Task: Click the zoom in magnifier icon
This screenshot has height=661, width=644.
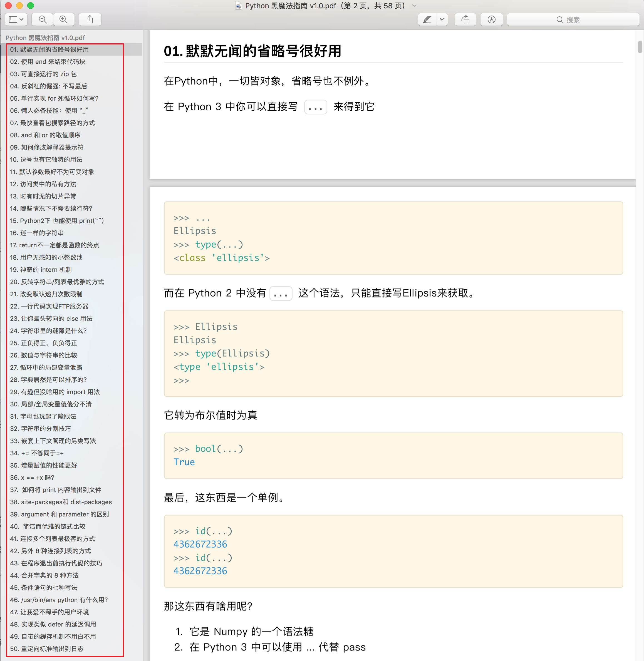Action: pos(63,20)
